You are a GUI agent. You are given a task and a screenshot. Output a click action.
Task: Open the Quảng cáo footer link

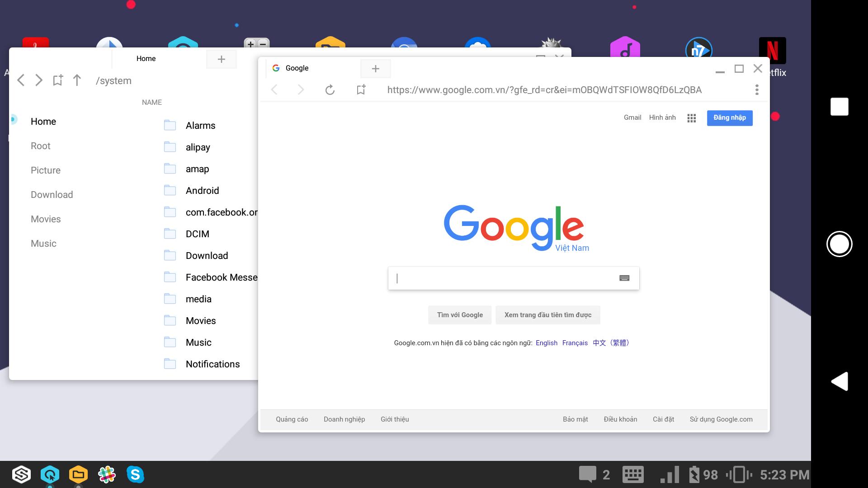pyautogui.click(x=292, y=419)
